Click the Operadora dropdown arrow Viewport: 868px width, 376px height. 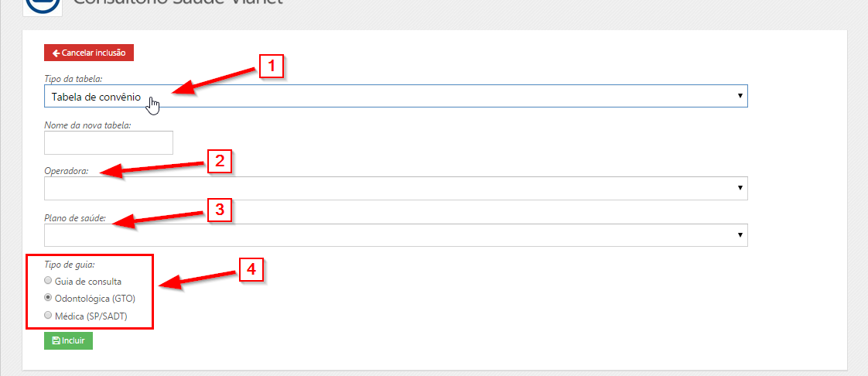click(740, 188)
